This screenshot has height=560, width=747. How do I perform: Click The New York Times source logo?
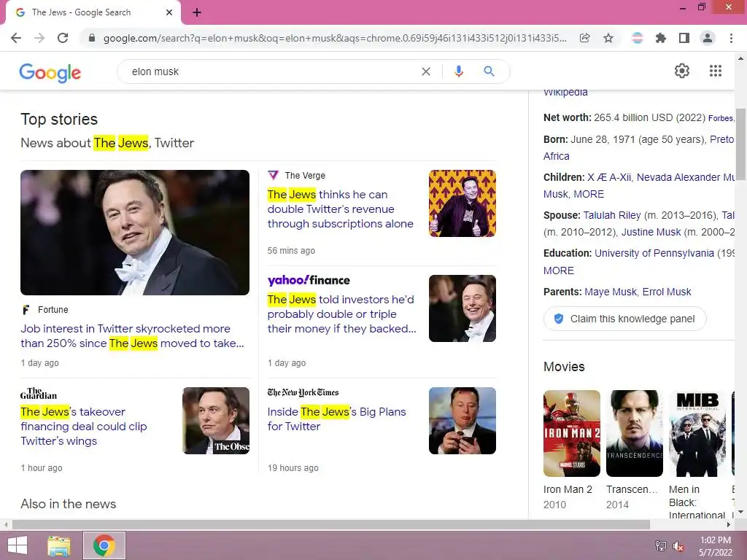point(303,392)
